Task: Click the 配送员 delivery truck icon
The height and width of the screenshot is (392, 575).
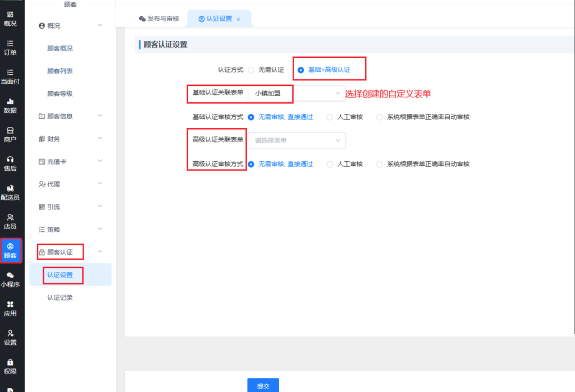Action: click(10, 192)
